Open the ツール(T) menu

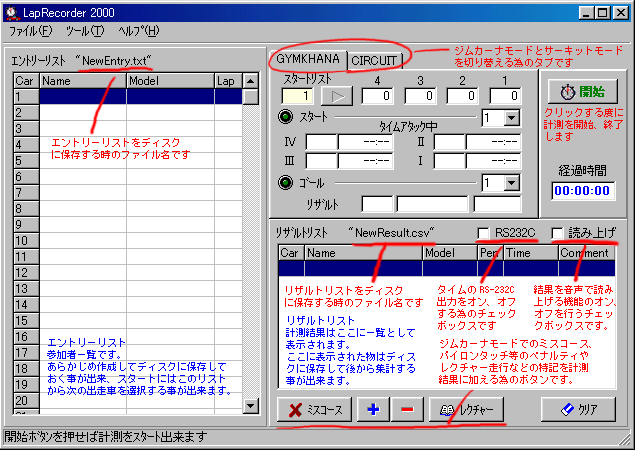point(84,31)
